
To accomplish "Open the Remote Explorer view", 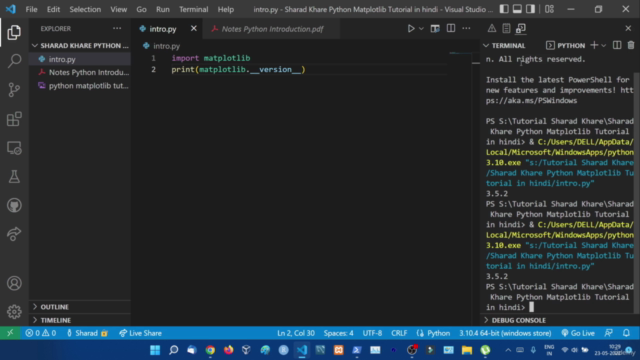I will 14,148.
